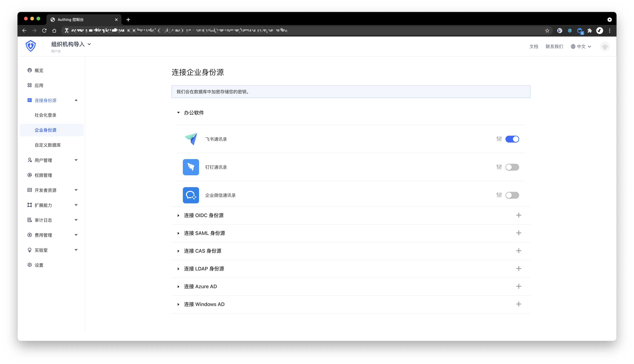
Task: Add a new OIDC identity source
Action: (519, 215)
